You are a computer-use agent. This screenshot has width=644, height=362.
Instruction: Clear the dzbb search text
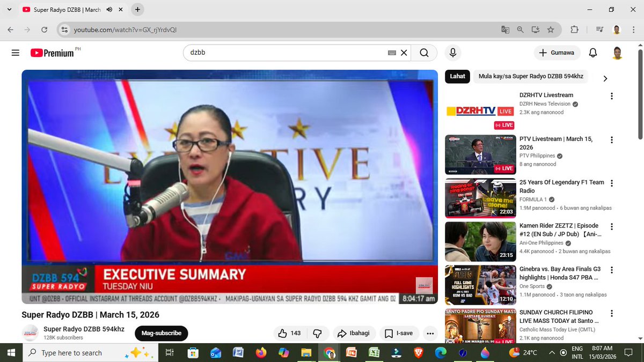404,53
